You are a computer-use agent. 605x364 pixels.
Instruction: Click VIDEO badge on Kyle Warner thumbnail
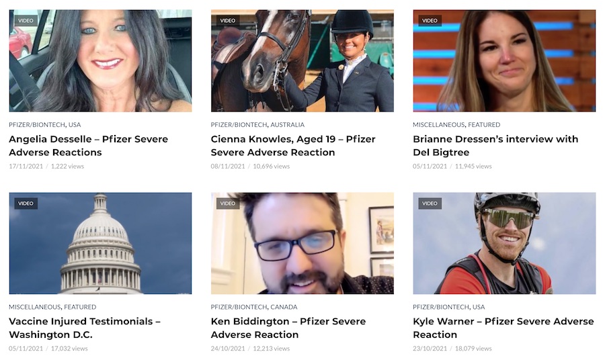[430, 203]
